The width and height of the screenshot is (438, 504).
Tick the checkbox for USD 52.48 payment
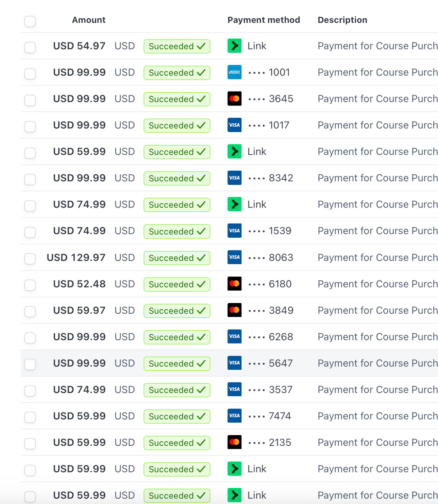[x=30, y=285]
